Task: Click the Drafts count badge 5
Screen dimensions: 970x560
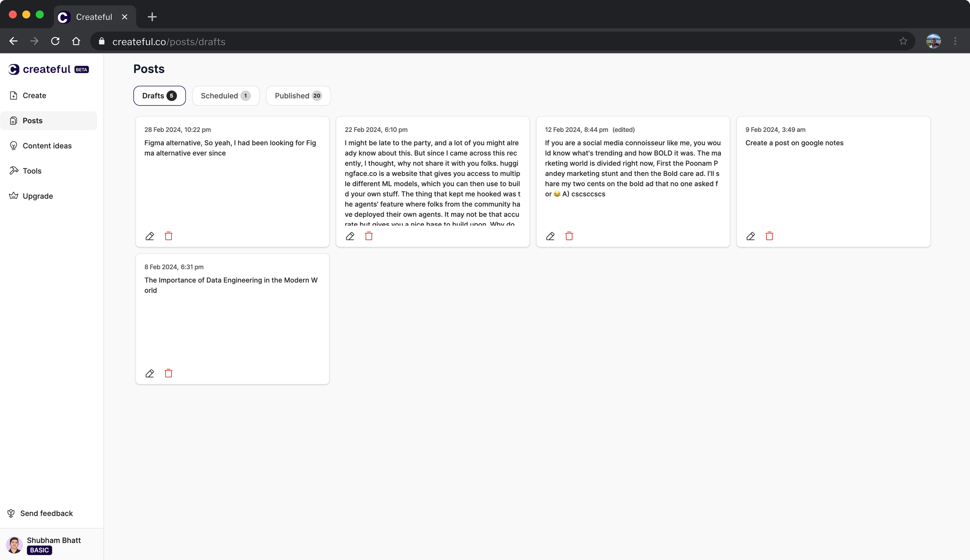Action: click(172, 96)
